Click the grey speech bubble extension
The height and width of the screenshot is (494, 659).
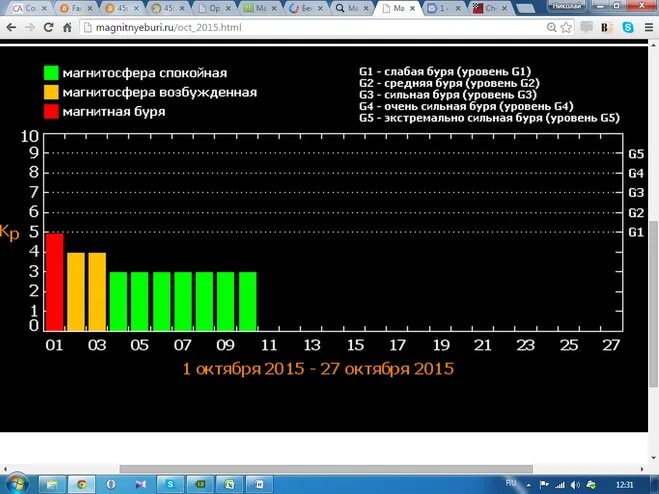point(586,27)
